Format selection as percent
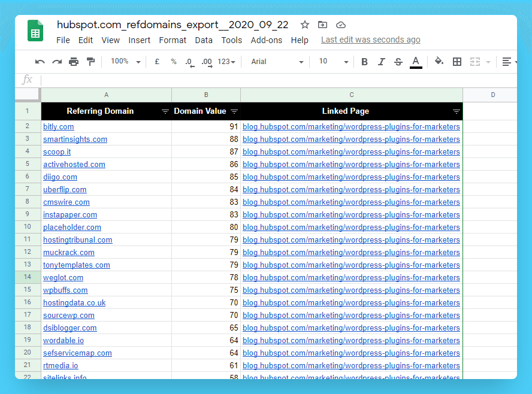Image resolution: width=532 pixels, height=394 pixels. pos(173,61)
